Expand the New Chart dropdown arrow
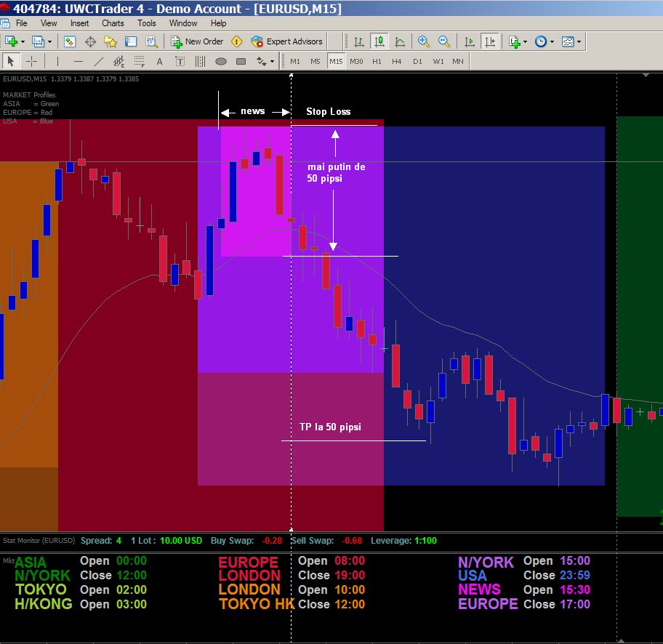 (x=23, y=41)
